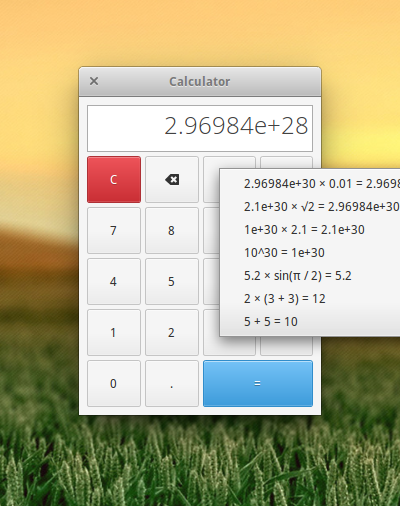Clear the calculator with red C button
This screenshot has height=506, width=400.
114,179
